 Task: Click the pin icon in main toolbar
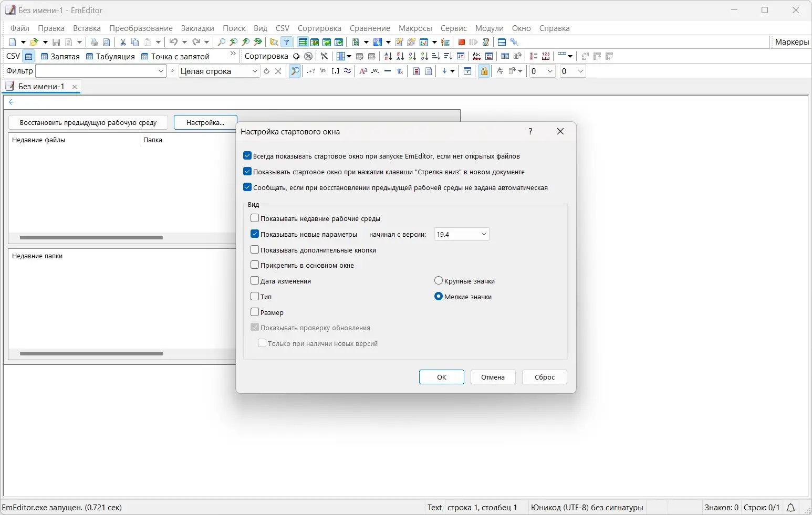pos(514,42)
